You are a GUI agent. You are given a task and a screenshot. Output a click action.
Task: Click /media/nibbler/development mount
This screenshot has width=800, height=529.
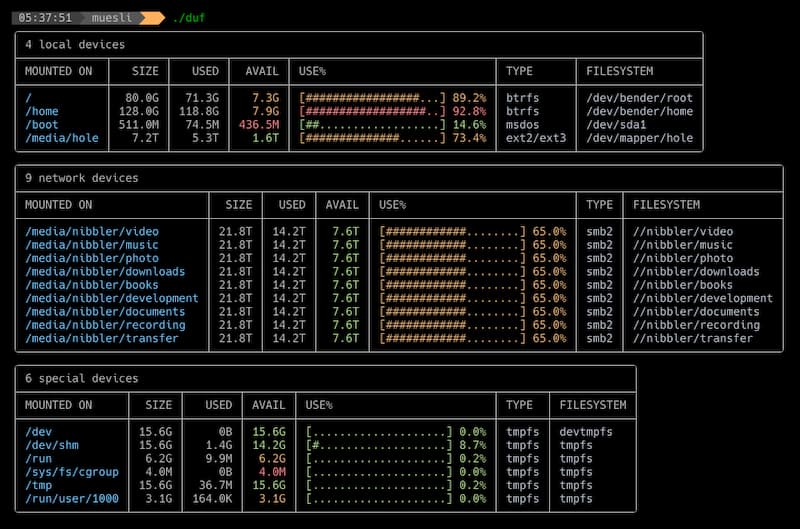[x=112, y=298]
